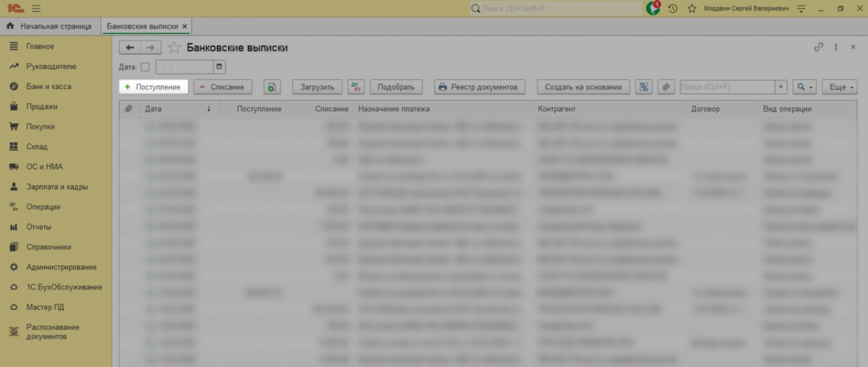Viewport: 868px width, 367px height.
Task: Toggle sort arrow on Дата column
Action: tap(209, 109)
